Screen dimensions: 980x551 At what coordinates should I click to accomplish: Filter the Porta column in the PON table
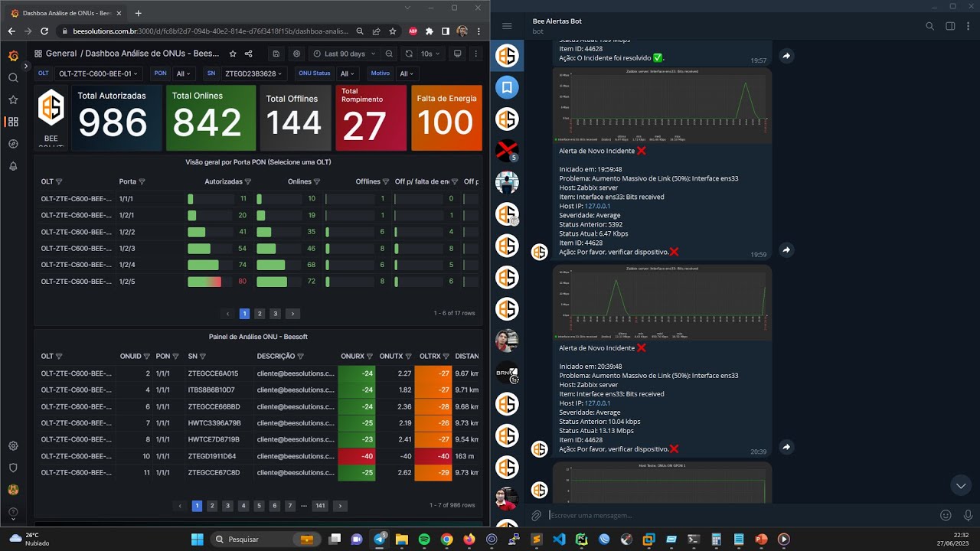(142, 182)
